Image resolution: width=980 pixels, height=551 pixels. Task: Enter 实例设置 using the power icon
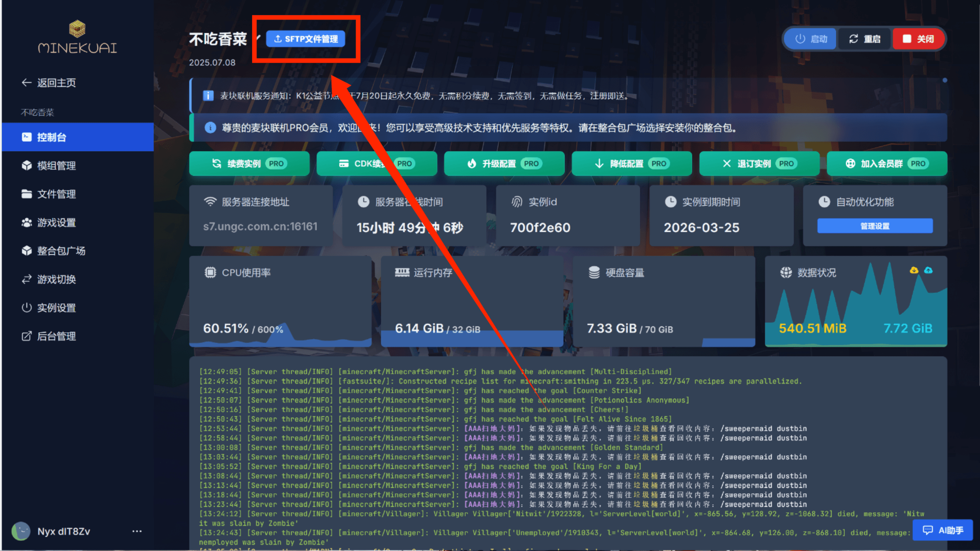click(56, 307)
